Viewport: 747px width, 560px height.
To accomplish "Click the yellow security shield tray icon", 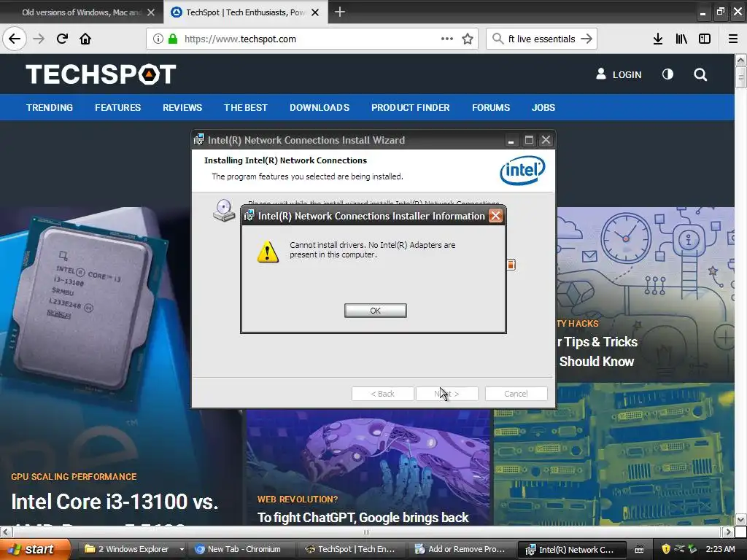I will (x=666, y=549).
